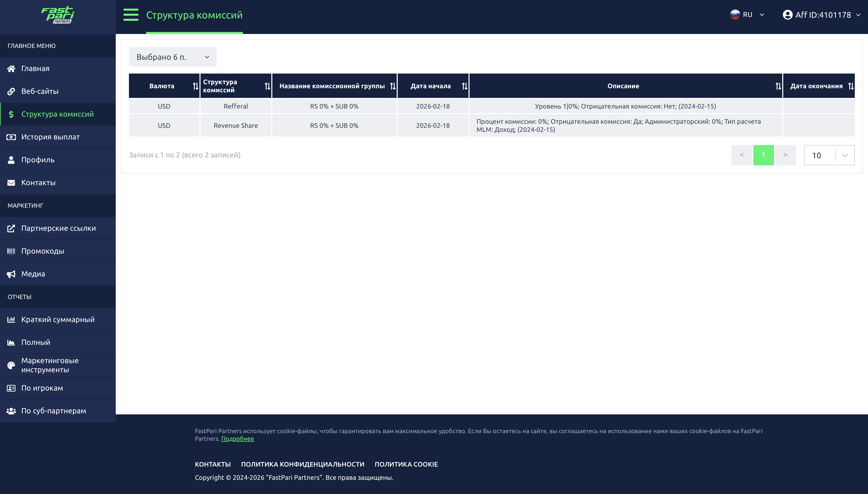
Task: Click the person icon beside Профиль
Action: [x=11, y=160]
